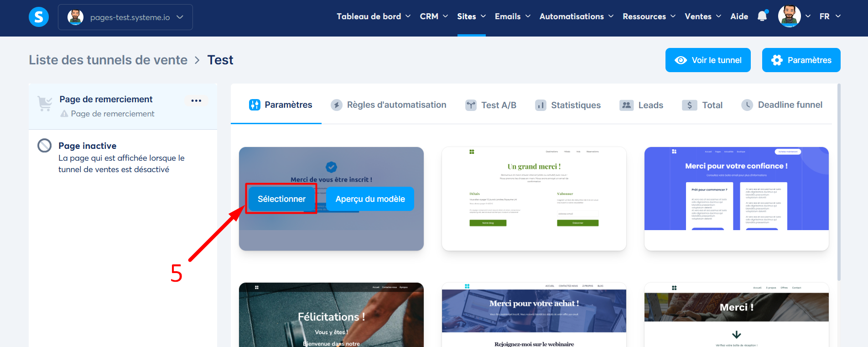868x347 pixels.
Task: Switch to the Statistiques tab
Action: pos(568,105)
